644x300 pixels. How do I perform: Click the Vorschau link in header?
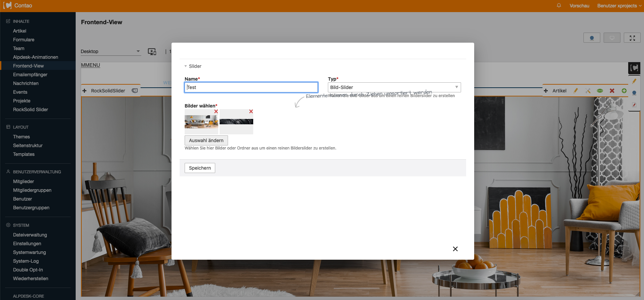[x=579, y=6]
